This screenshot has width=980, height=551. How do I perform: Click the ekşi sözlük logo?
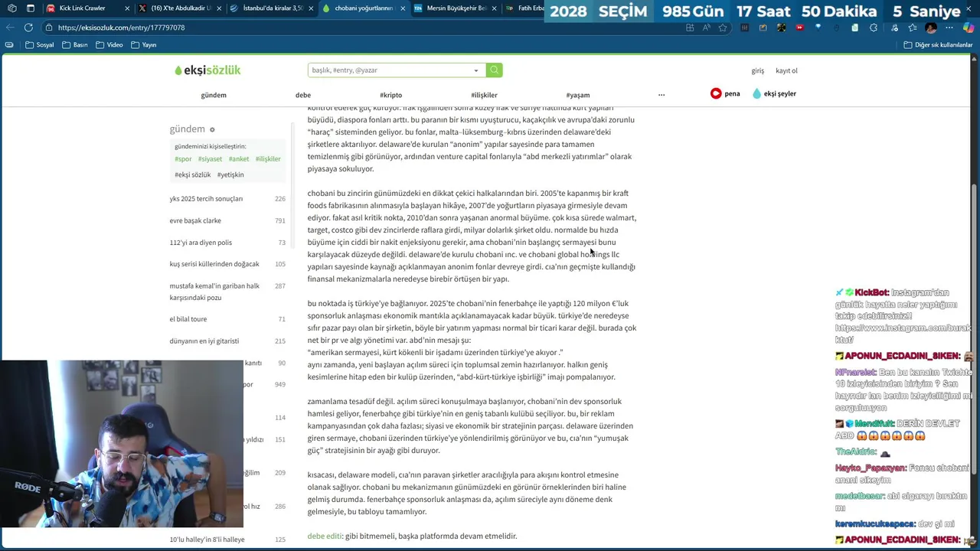click(207, 70)
